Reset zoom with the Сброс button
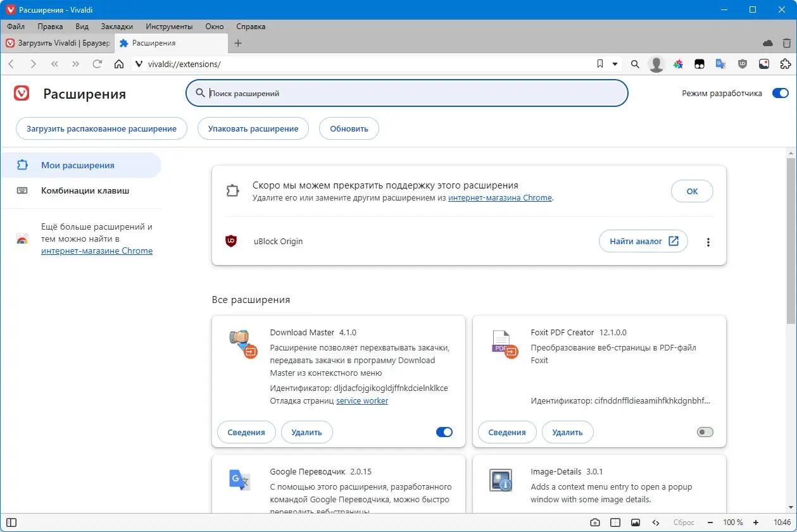This screenshot has height=532, width=797. point(684,523)
